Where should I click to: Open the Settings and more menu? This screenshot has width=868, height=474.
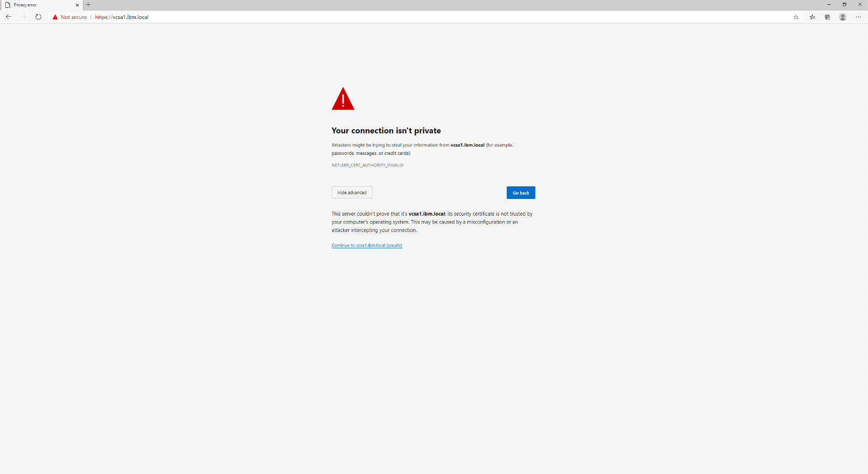pyautogui.click(x=858, y=17)
